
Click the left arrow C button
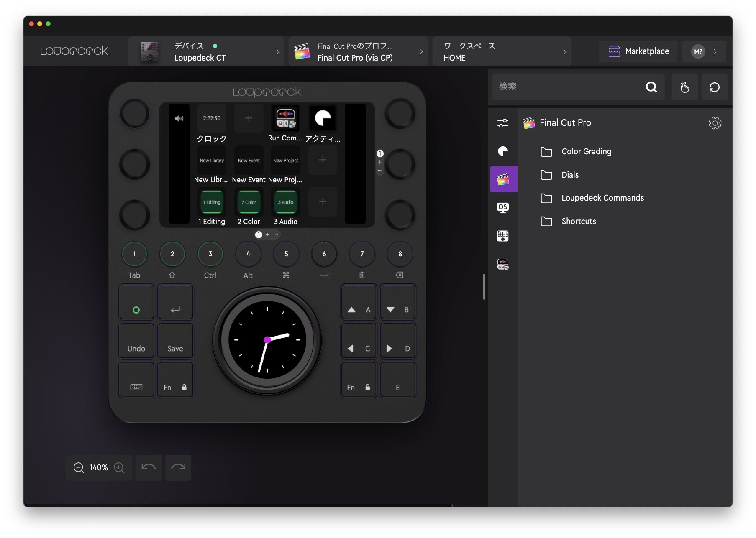pos(359,341)
